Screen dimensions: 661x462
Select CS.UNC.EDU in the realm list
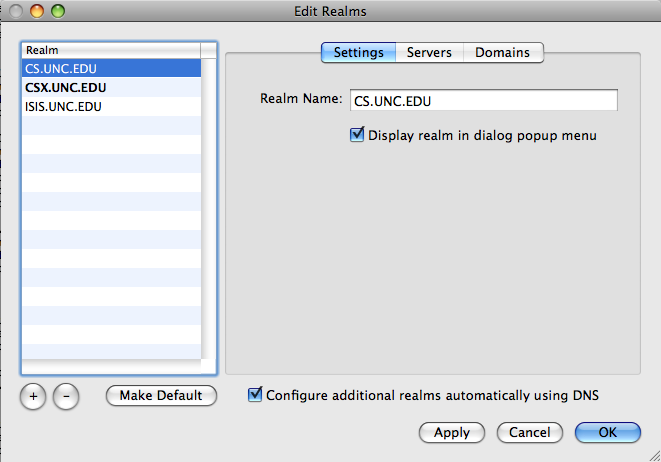click(111, 68)
